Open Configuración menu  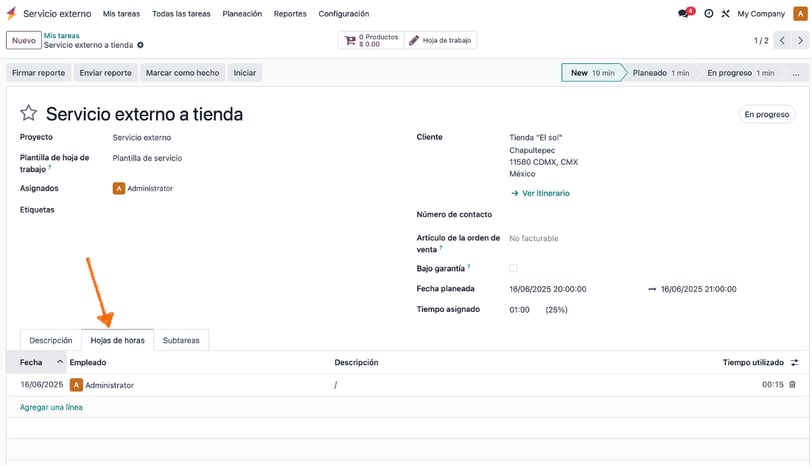tap(343, 14)
